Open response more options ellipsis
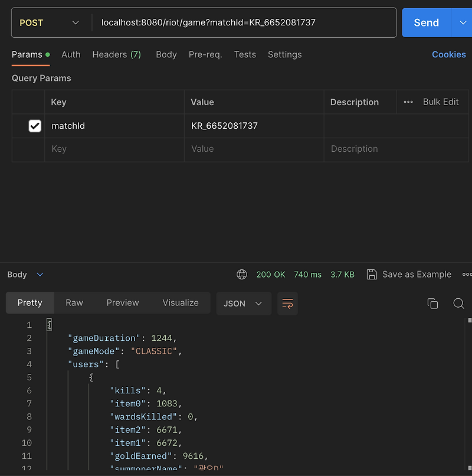The height and width of the screenshot is (476, 472). click(467, 275)
